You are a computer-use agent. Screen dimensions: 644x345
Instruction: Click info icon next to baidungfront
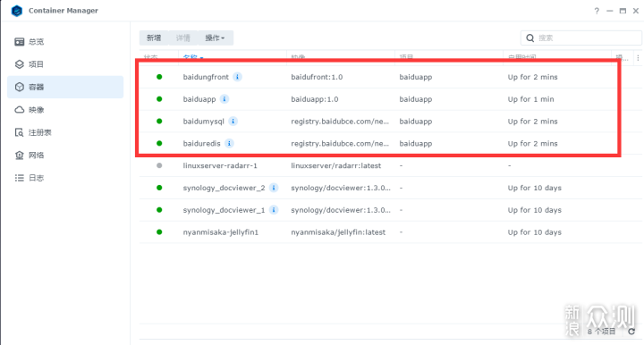[x=237, y=77]
